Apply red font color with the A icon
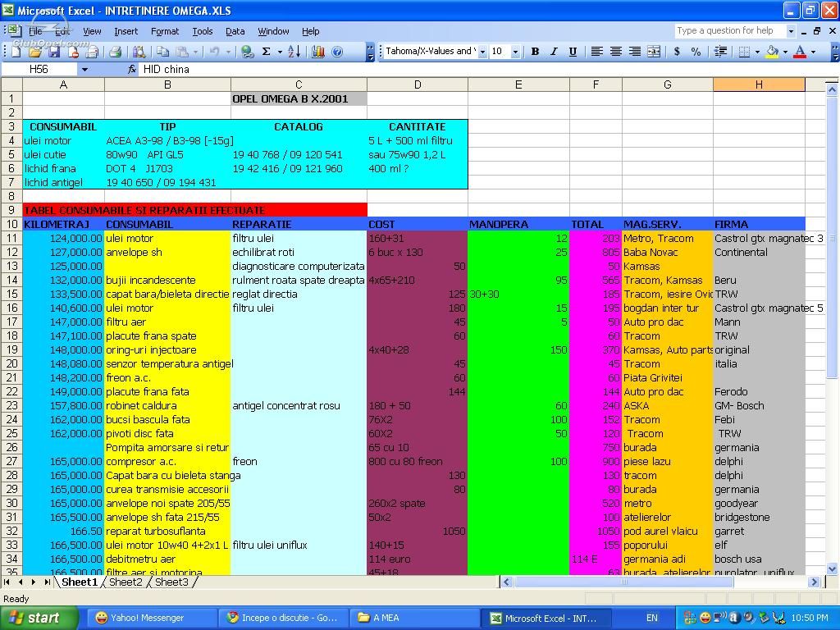The width and height of the screenshot is (840, 630). tap(800, 52)
